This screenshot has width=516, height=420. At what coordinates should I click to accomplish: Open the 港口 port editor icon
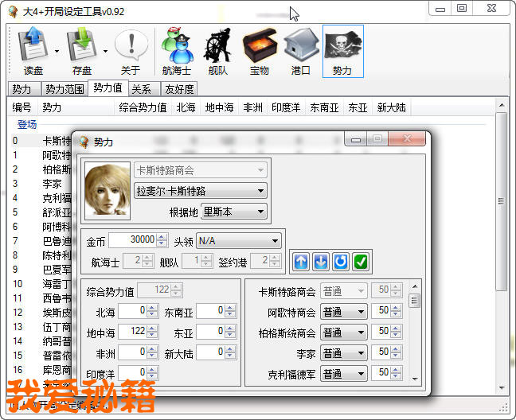click(x=301, y=46)
